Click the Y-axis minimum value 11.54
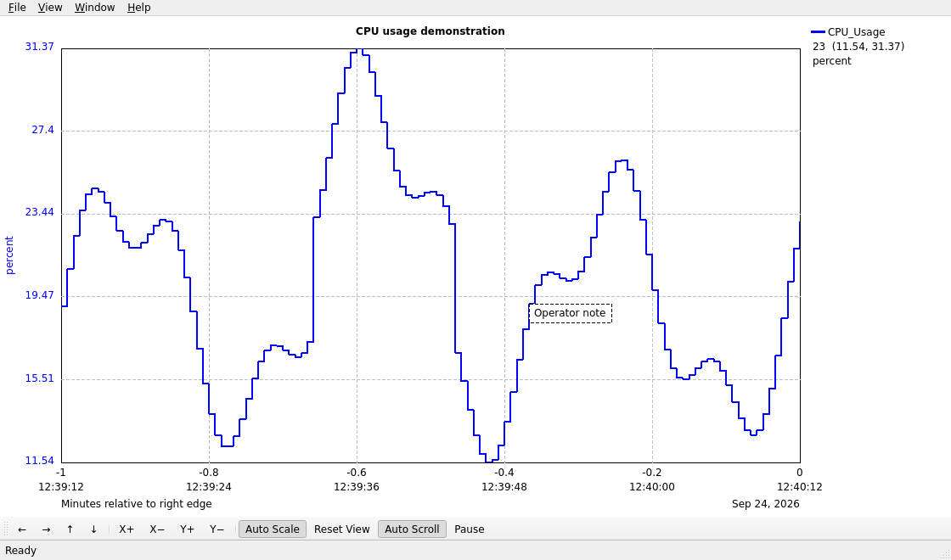The image size is (951, 560). 39,461
